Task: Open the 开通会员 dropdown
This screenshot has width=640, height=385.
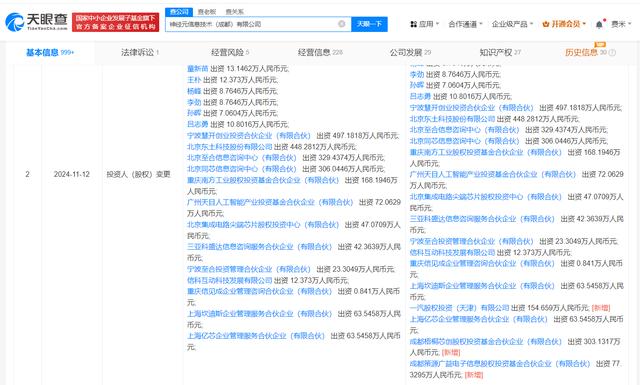Action: (x=564, y=24)
